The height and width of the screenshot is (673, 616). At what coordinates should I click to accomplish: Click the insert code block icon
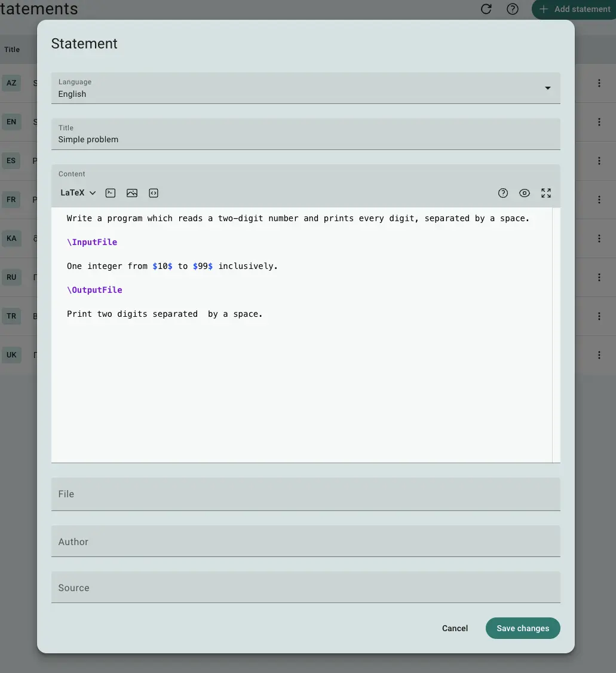[153, 192]
